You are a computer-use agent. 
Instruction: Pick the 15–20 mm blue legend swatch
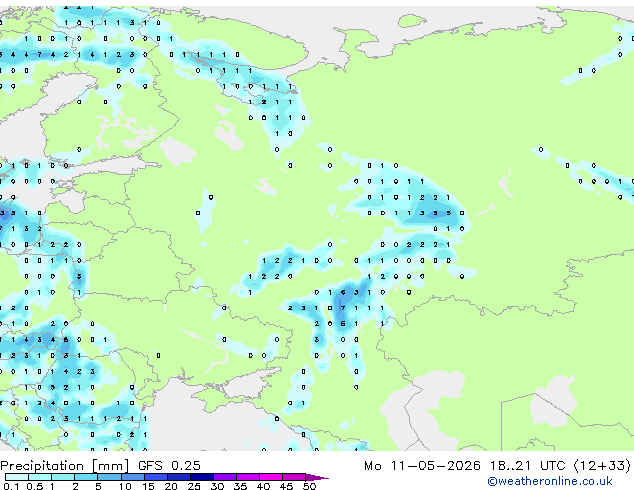156,477
